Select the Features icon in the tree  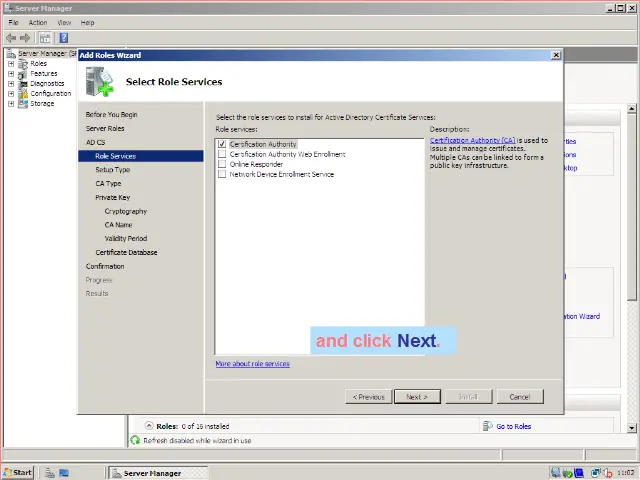[23, 74]
